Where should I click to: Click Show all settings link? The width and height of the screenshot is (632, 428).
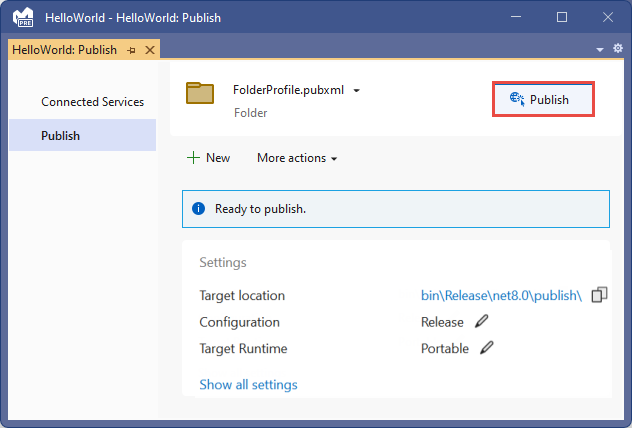(248, 384)
